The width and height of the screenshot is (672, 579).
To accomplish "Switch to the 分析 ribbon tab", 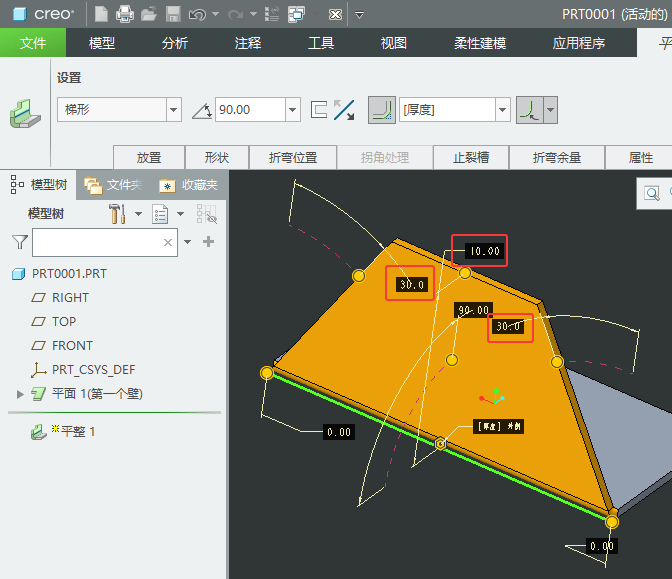I will [x=175, y=43].
